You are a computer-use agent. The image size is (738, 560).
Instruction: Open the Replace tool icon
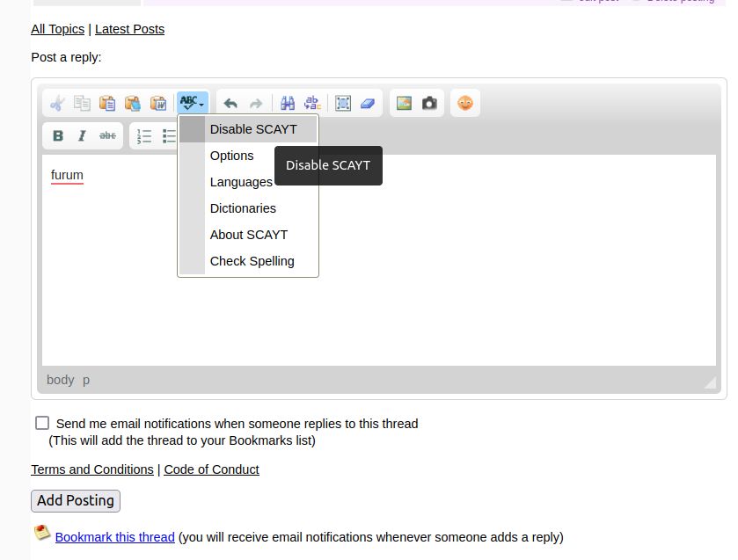pyautogui.click(x=312, y=103)
